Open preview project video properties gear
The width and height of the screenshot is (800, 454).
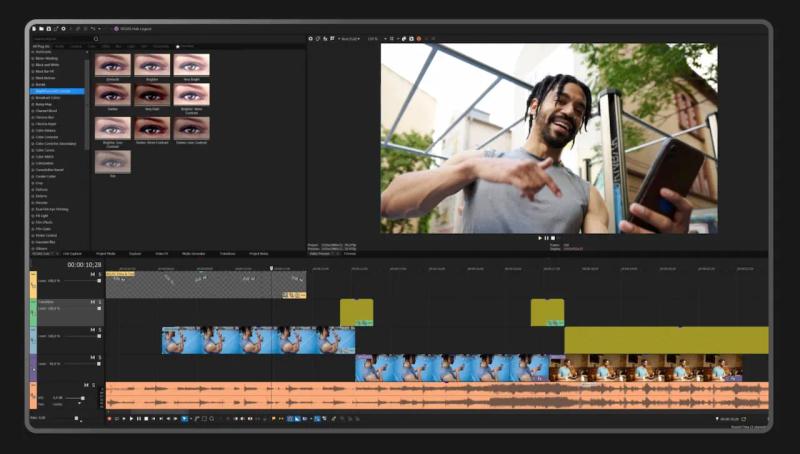coord(310,38)
